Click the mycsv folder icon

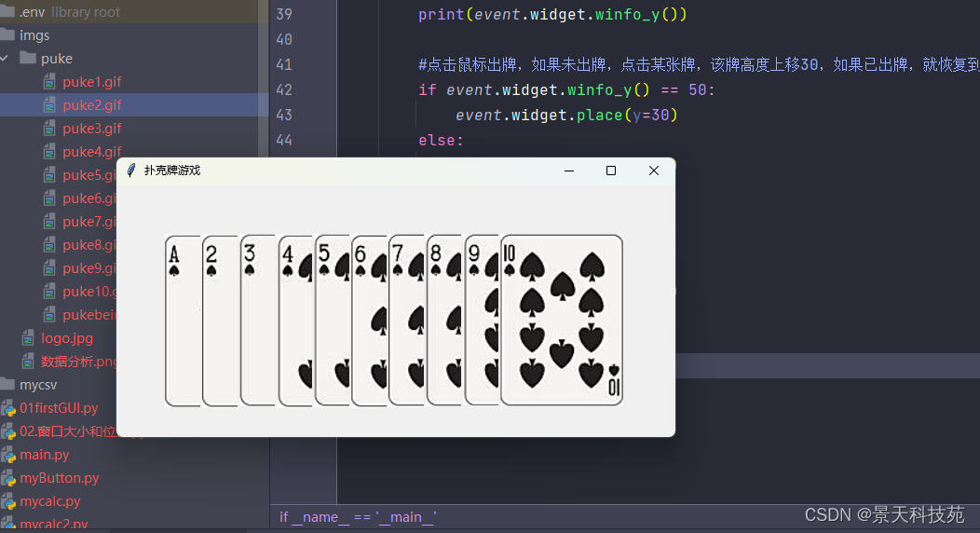coord(7,384)
